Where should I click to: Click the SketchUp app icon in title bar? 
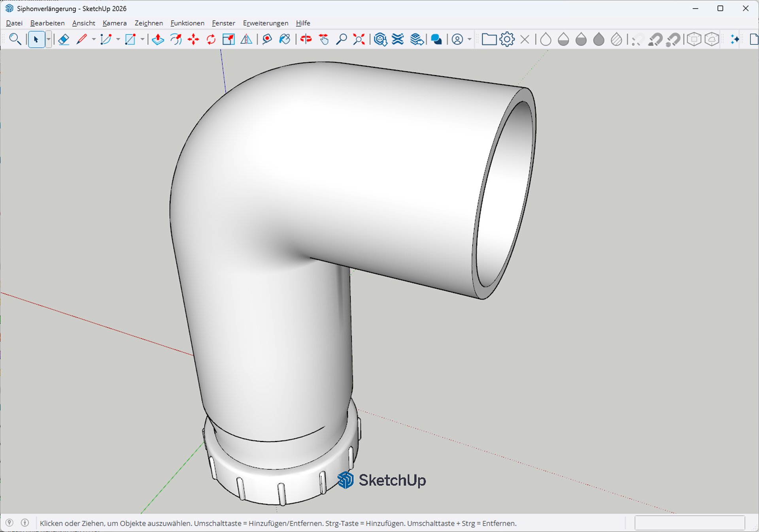click(x=9, y=8)
